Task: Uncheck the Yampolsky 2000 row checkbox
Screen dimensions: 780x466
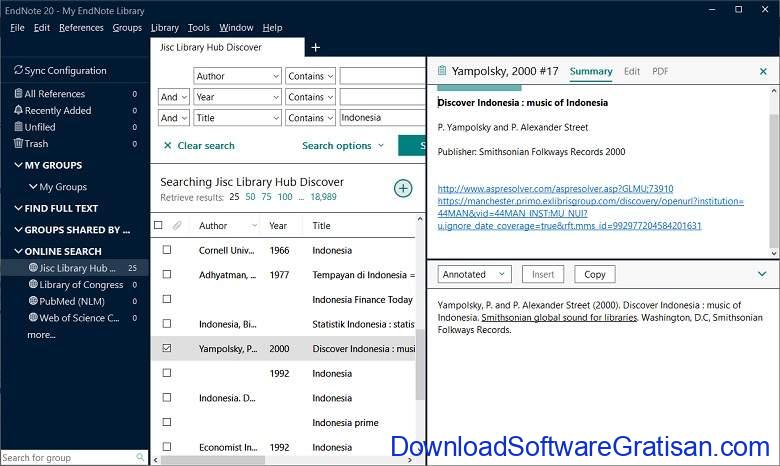Action: click(167, 348)
